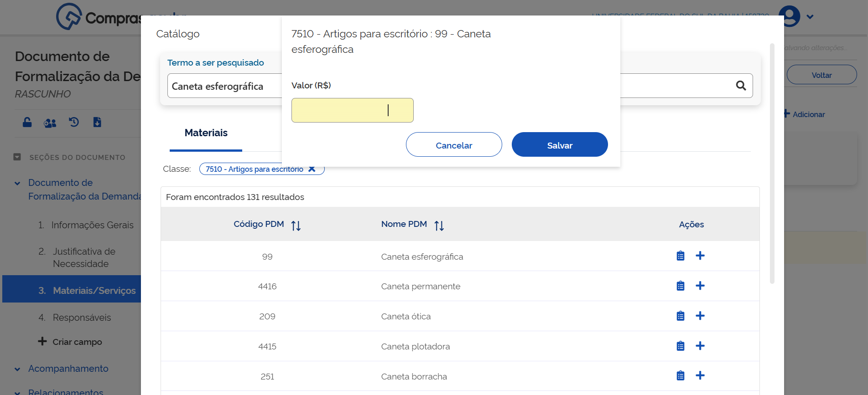This screenshot has width=868, height=395.
Task: Click the search magnifier icon in catalog
Action: 741,86
